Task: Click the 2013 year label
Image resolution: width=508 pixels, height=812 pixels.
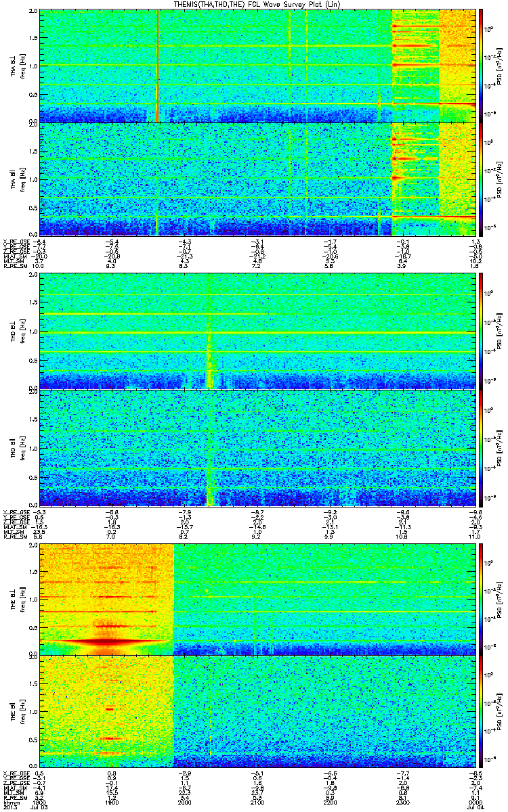Action: click(x=9, y=809)
